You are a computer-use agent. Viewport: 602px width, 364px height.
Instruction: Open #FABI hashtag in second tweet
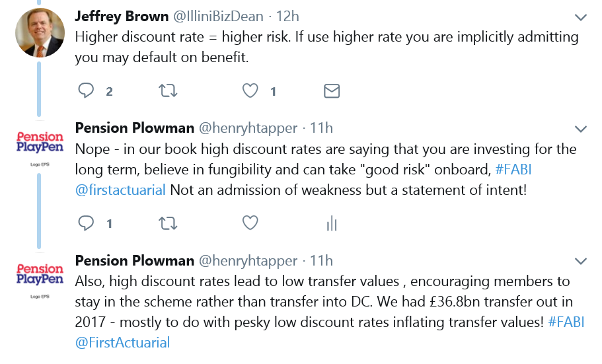[513, 169]
